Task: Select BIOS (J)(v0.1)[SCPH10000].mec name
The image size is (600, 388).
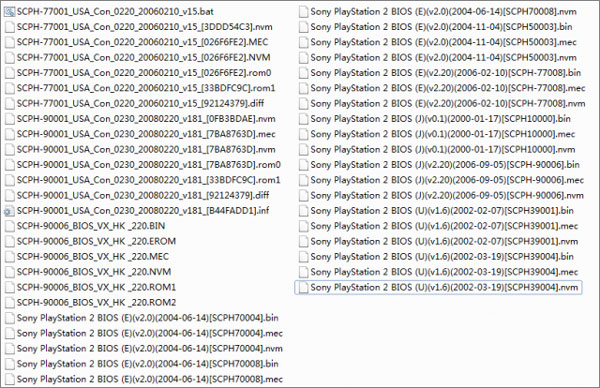Action: point(443,134)
